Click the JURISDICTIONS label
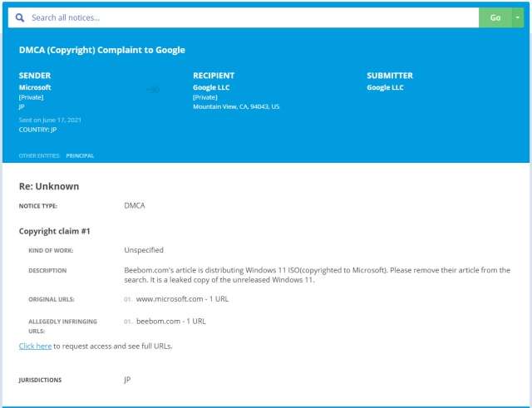Screen dimensions: 532x408 pyautogui.click(x=41, y=380)
